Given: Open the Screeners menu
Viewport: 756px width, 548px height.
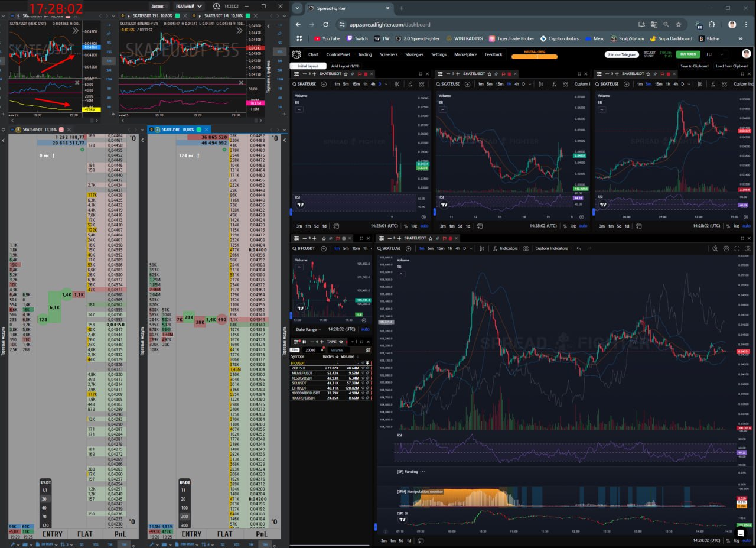Looking at the screenshot, I should pos(388,54).
